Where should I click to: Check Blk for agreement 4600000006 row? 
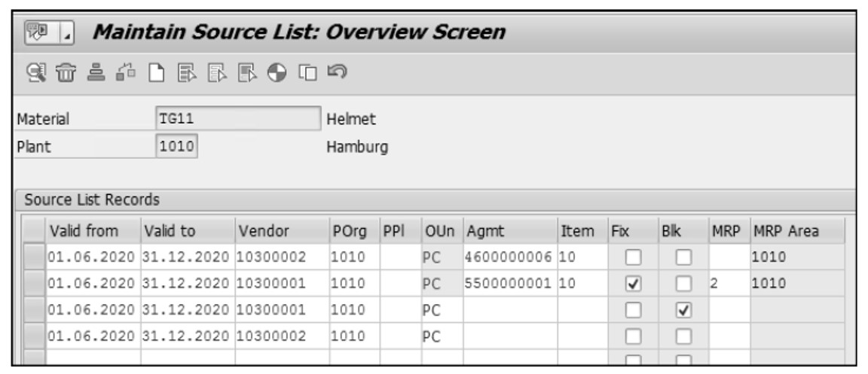(x=683, y=257)
